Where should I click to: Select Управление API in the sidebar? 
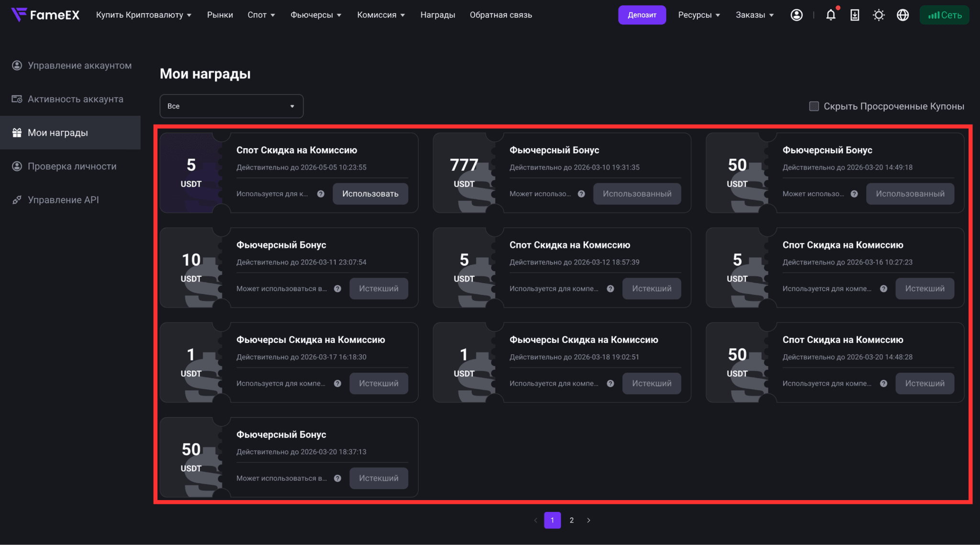pos(70,200)
